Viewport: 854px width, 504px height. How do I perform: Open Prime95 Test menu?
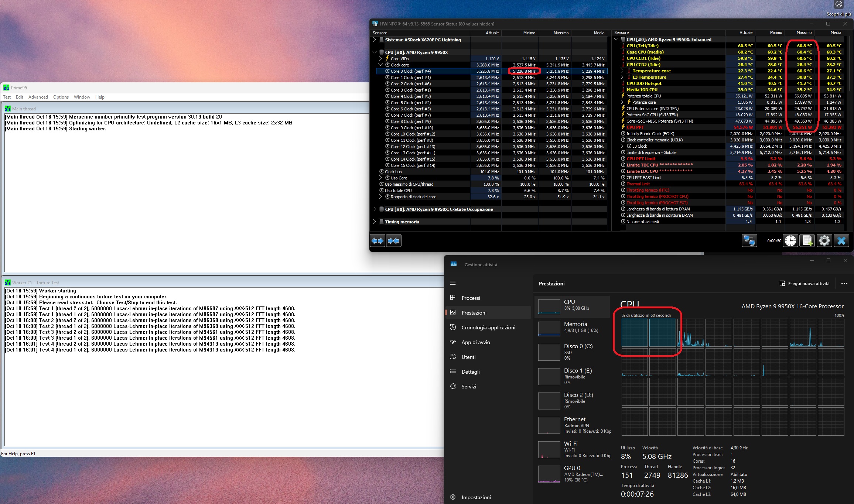coord(7,97)
